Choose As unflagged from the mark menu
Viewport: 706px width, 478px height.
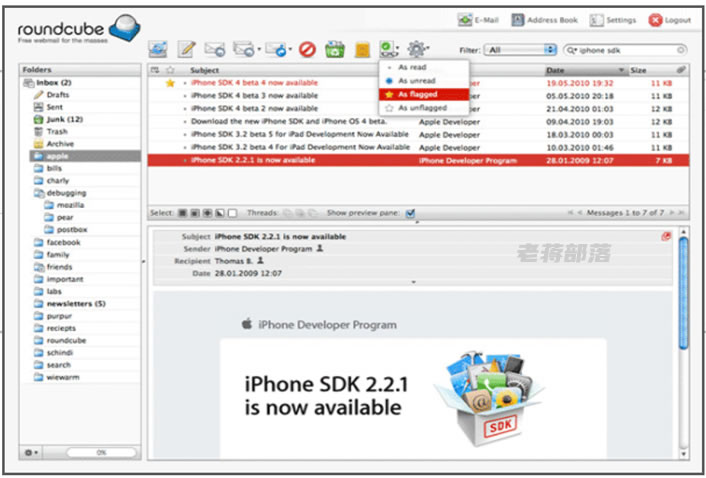[424, 108]
